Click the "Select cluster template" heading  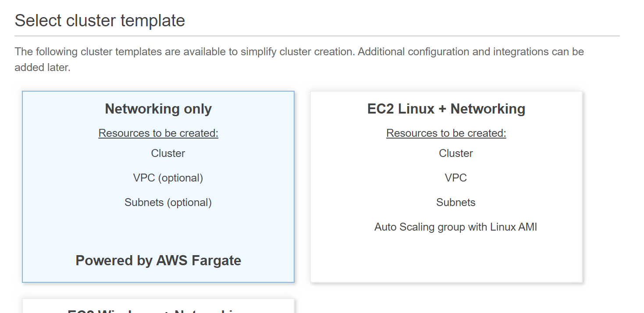tap(100, 21)
